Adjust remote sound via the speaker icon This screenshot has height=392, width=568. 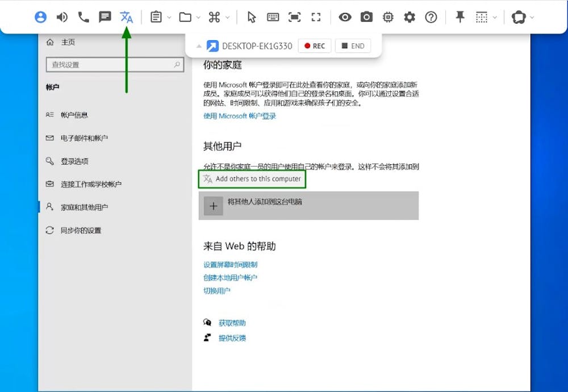[x=62, y=17]
